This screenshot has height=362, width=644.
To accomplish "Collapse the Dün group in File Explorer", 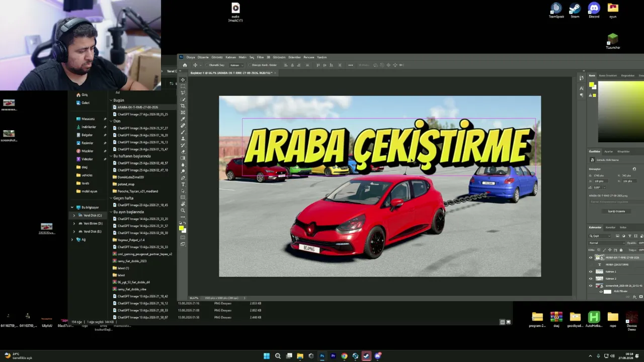I will [x=111, y=121].
